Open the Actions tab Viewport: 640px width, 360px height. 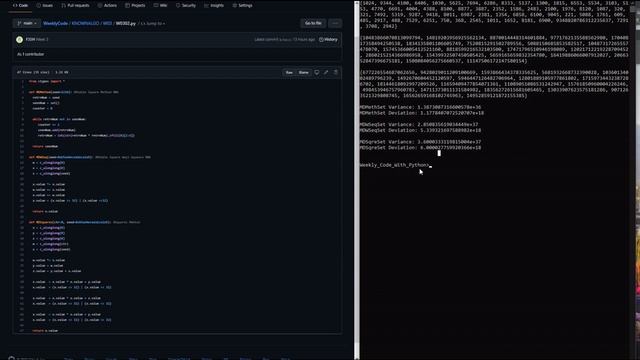coord(107,5)
